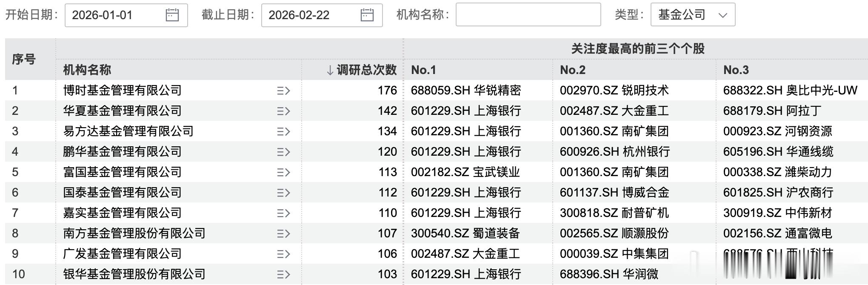Select stock 688179.SH 阿拉丁
Image resolution: width=868 pixels, height=285 pixels.
point(772,111)
